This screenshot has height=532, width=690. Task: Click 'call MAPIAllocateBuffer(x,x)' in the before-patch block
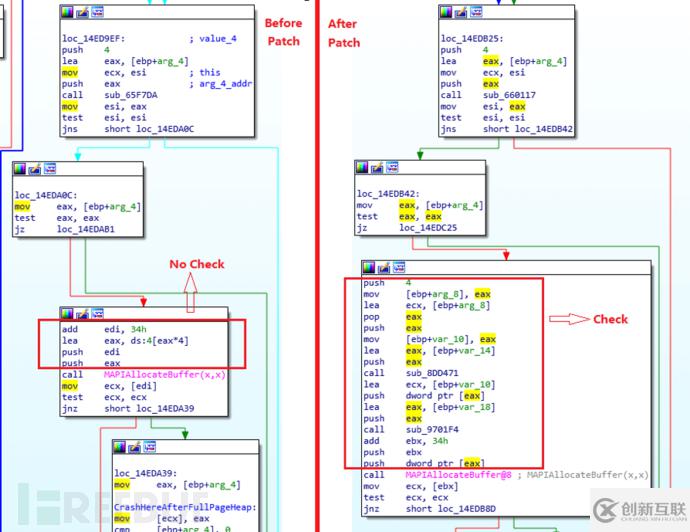143,374
